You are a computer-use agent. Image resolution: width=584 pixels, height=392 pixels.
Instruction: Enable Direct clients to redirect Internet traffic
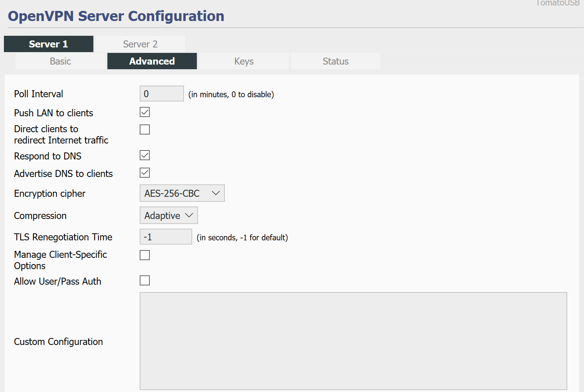pos(144,129)
